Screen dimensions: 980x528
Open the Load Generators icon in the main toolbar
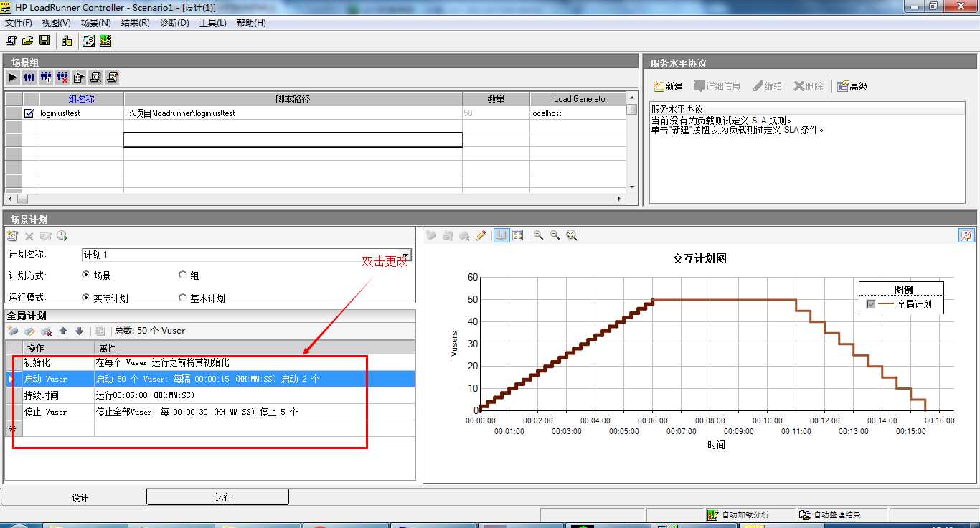[67, 41]
